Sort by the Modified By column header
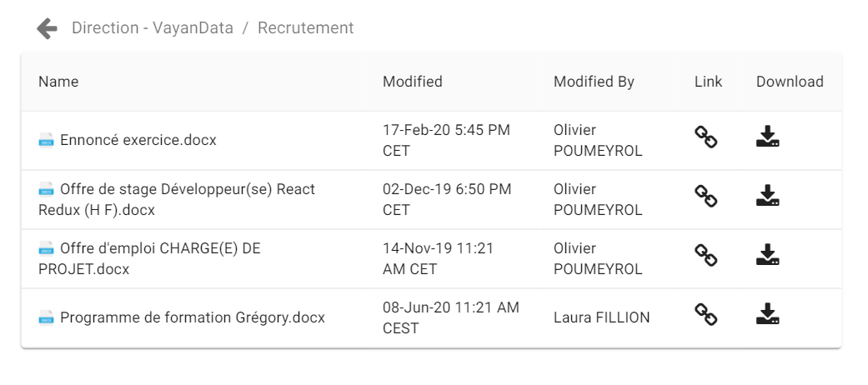This screenshot has height=385, width=868. pyautogui.click(x=594, y=82)
